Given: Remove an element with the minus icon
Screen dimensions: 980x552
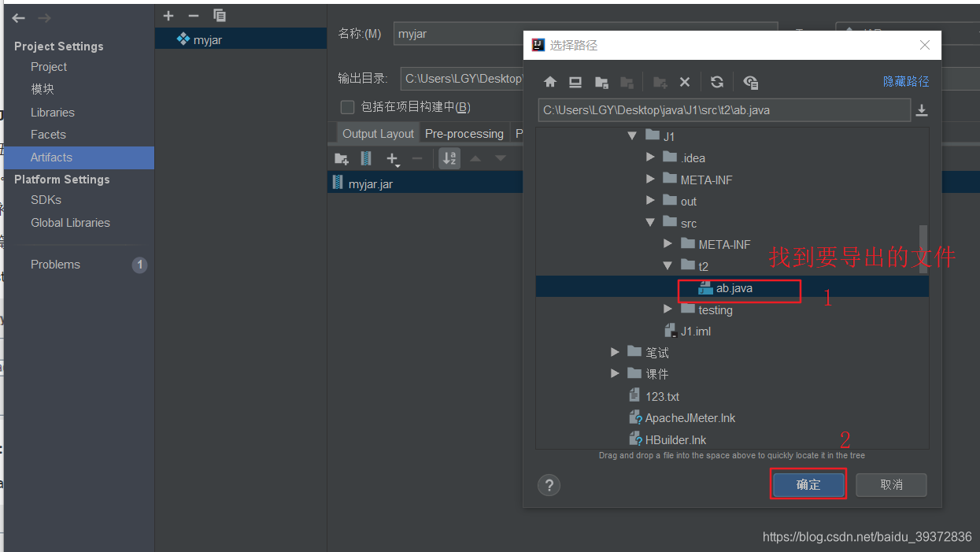Looking at the screenshot, I should click(x=420, y=158).
